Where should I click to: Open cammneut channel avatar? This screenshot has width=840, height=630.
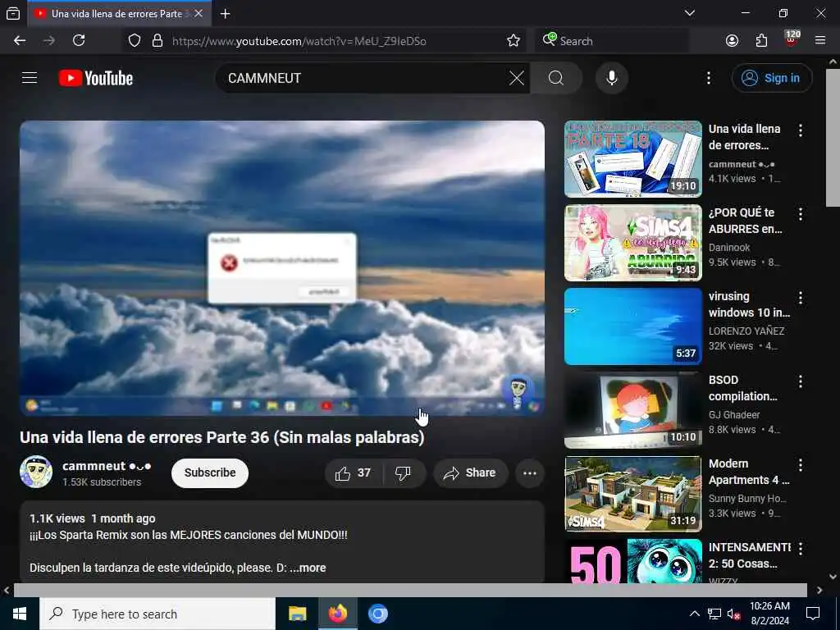(36, 472)
